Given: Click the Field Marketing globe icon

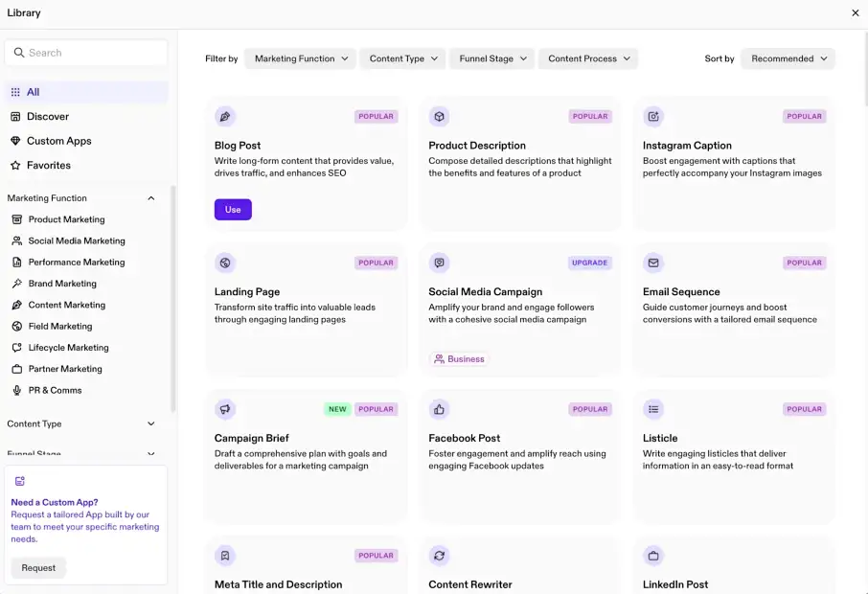Looking at the screenshot, I should click(17, 326).
